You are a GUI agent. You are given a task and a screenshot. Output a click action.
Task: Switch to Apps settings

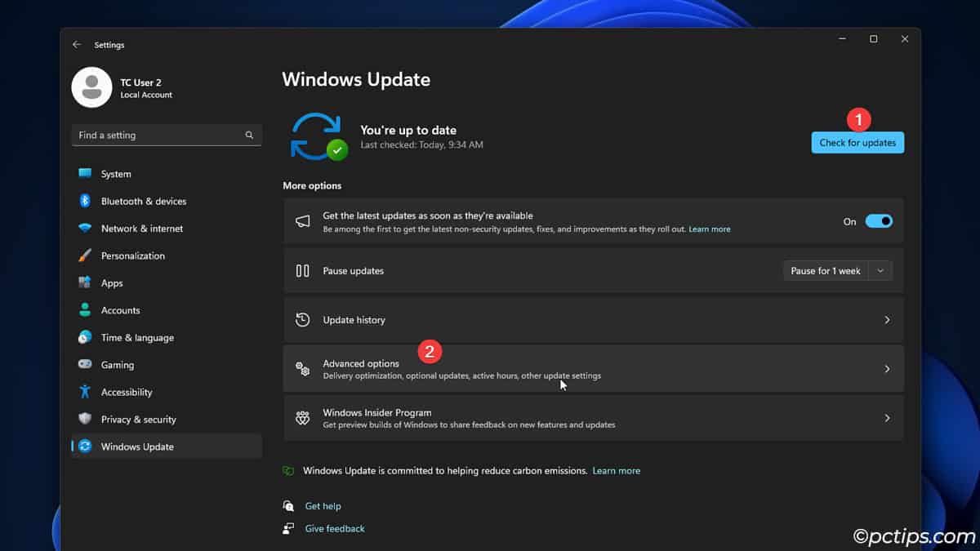pos(167,282)
